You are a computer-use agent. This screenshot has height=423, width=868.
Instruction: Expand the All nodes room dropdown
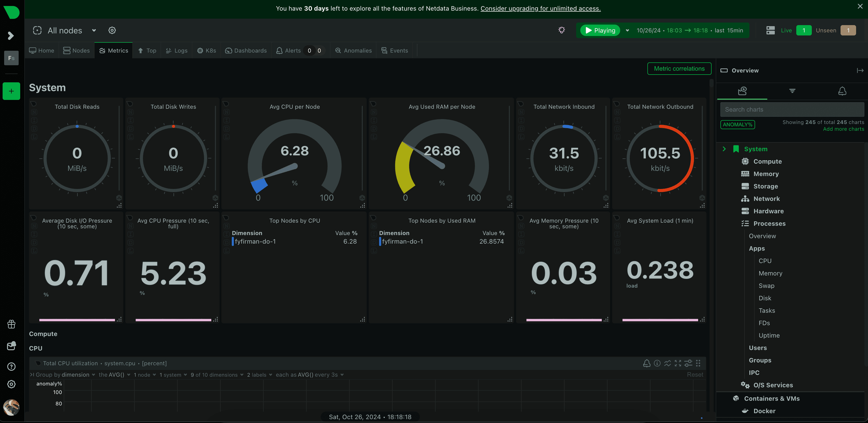94,30
